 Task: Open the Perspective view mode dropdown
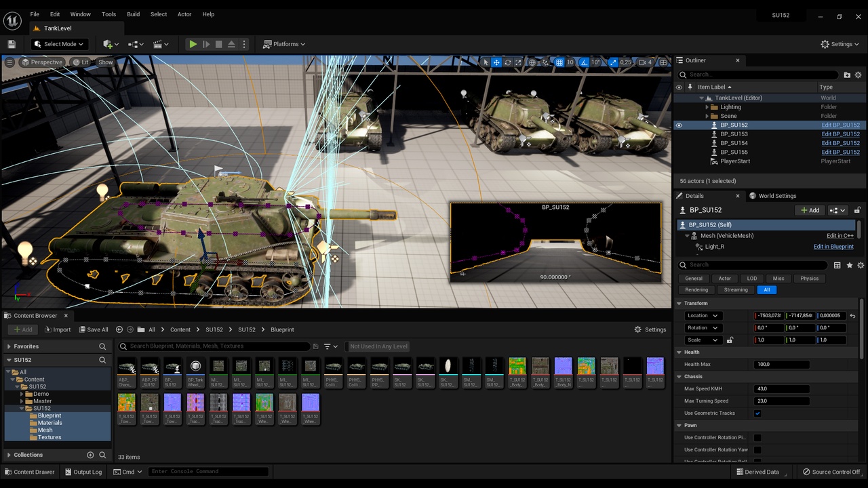coord(41,62)
